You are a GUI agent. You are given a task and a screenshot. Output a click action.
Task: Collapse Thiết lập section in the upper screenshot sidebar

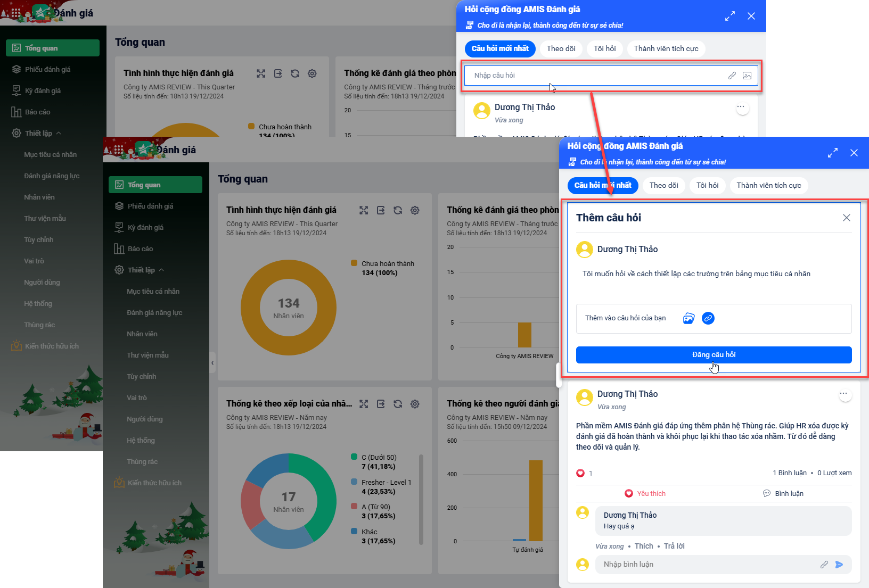[x=59, y=133]
